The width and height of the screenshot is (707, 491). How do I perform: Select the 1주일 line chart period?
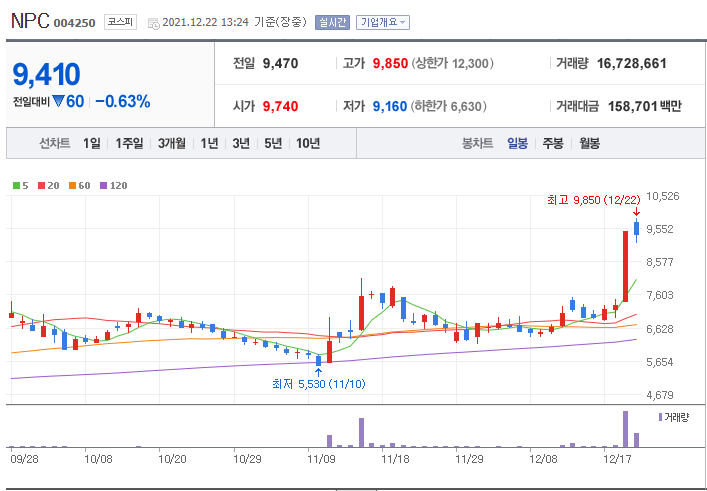pos(129,143)
